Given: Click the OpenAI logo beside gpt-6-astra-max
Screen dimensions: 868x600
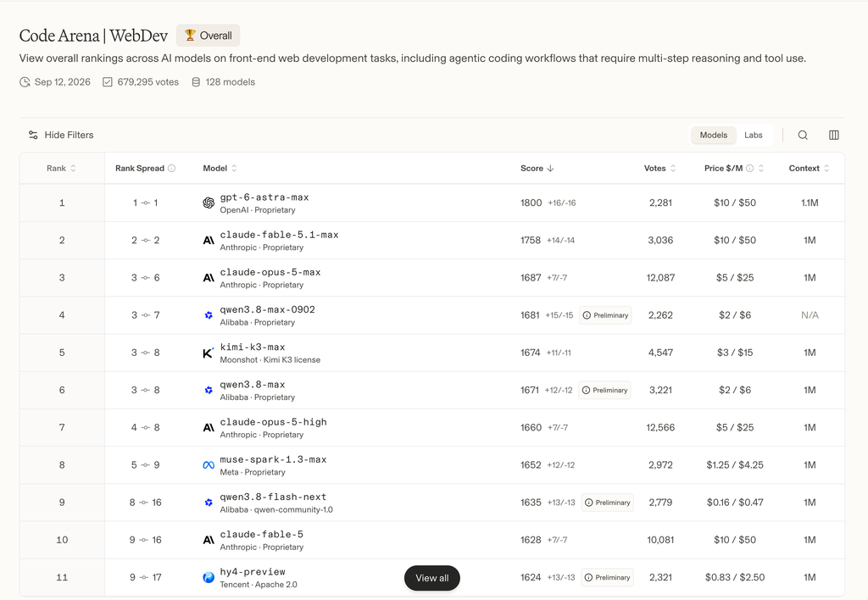Looking at the screenshot, I should [209, 203].
